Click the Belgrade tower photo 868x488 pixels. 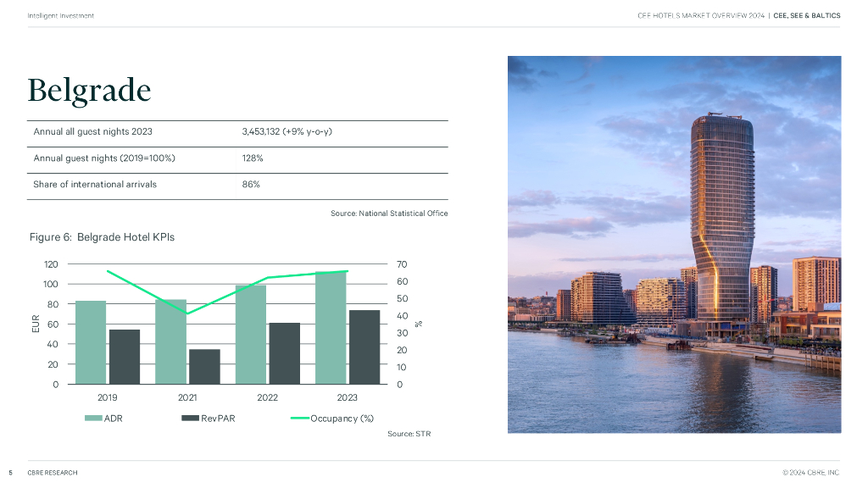(x=674, y=244)
